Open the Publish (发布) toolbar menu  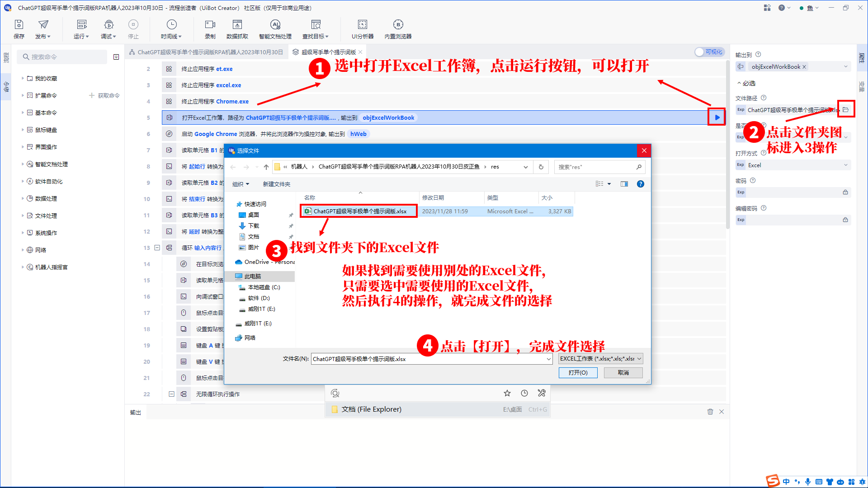pyautogui.click(x=43, y=29)
